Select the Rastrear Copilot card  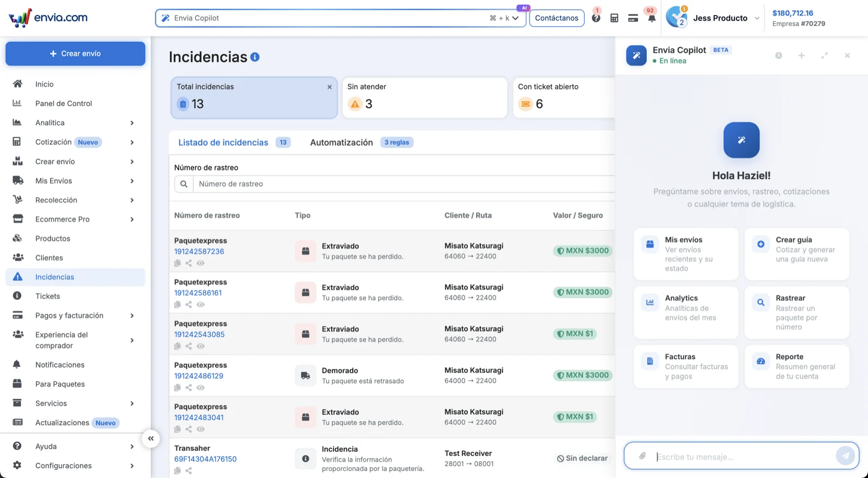797,312
